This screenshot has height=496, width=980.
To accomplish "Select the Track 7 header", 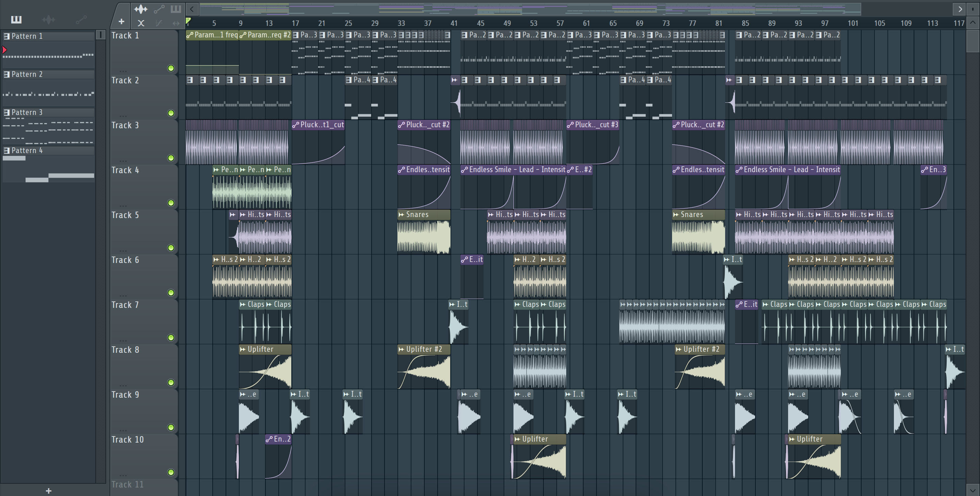I will [x=144, y=321].
